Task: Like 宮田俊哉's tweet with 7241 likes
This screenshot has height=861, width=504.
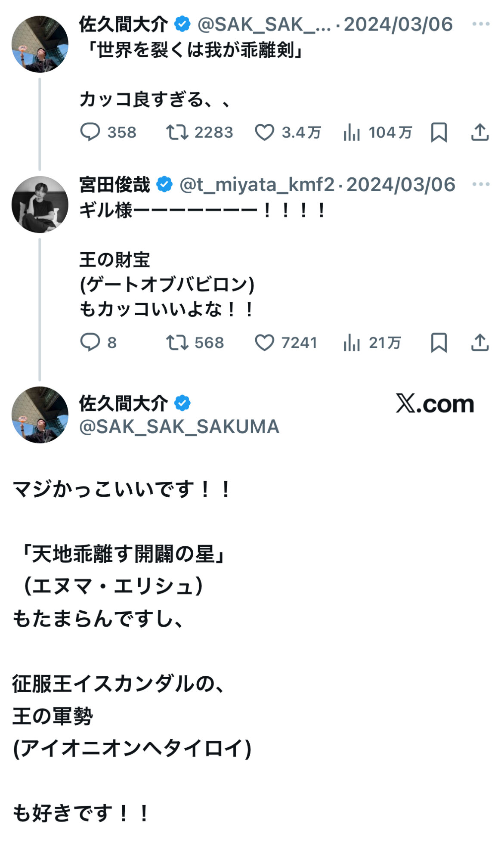Action: (x=264, y=343)
